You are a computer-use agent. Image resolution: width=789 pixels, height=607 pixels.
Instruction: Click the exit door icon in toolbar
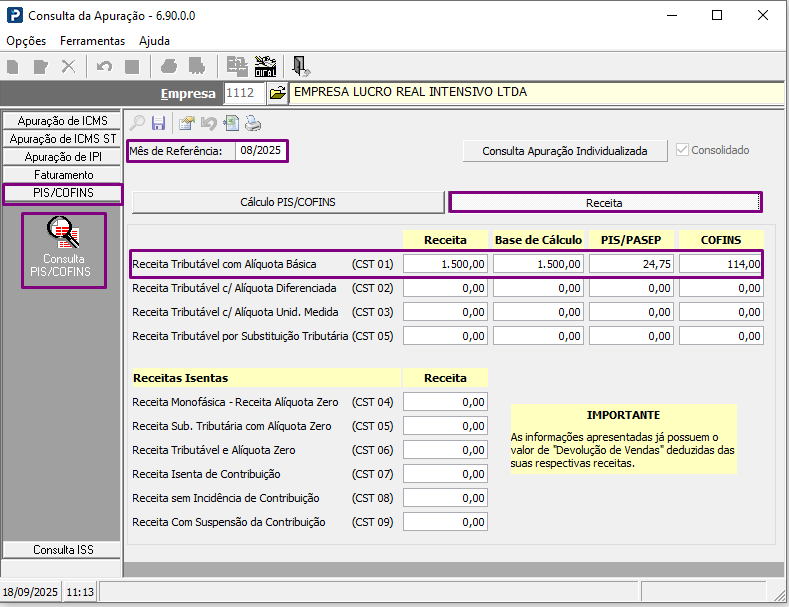[301, 67]
